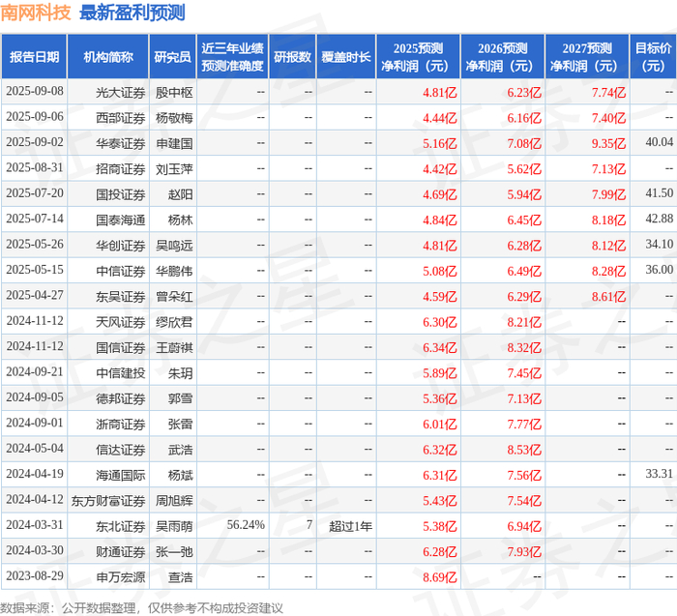
Task: Click institution 申万宏源
Action: pos(121,577)
